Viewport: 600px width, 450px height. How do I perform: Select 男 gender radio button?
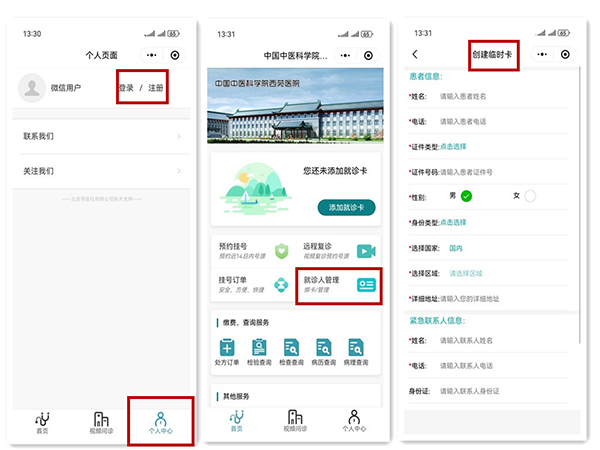point(466,196)
